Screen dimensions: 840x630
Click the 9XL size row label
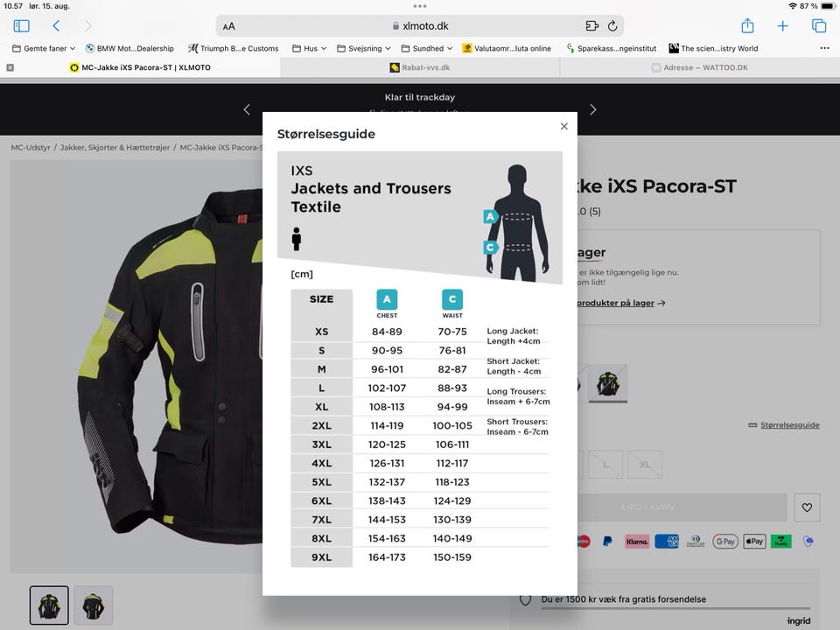pos(321,557)
